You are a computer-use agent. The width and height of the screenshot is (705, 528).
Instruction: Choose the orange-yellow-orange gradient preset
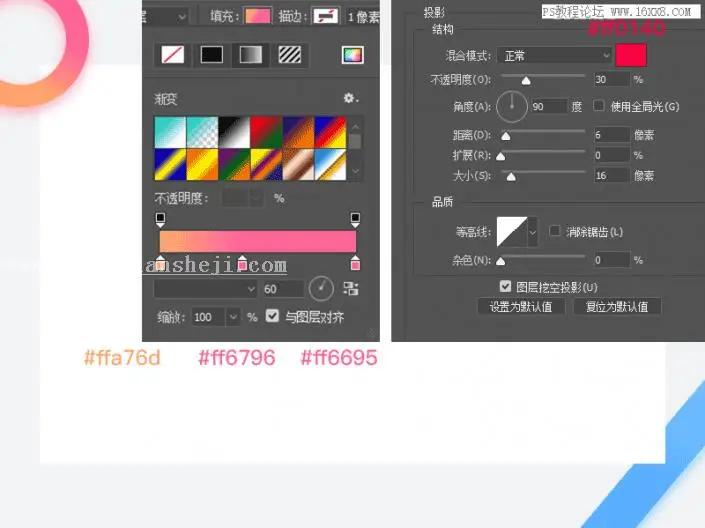(202, 165)
